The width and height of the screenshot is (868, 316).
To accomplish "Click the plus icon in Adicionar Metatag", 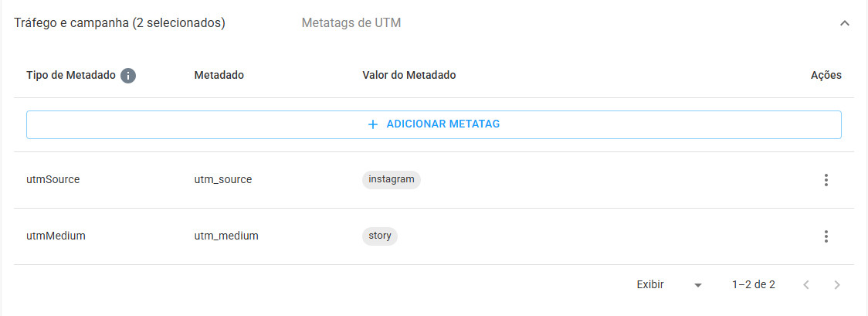I will [373, 124].
